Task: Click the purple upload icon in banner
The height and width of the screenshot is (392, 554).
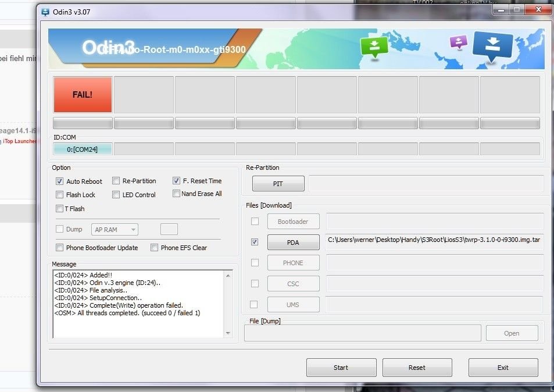Action: point(458,42)
